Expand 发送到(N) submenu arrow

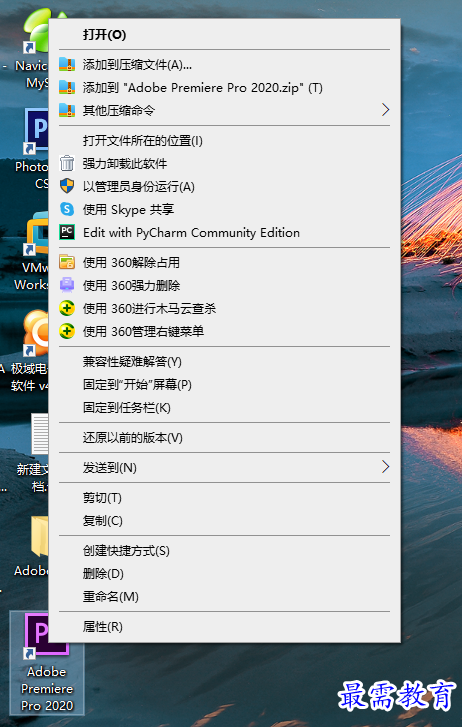point(385,467)
